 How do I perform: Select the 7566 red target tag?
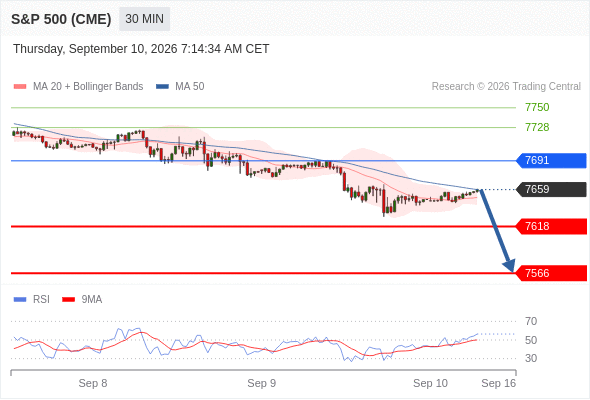pos(551,273)
